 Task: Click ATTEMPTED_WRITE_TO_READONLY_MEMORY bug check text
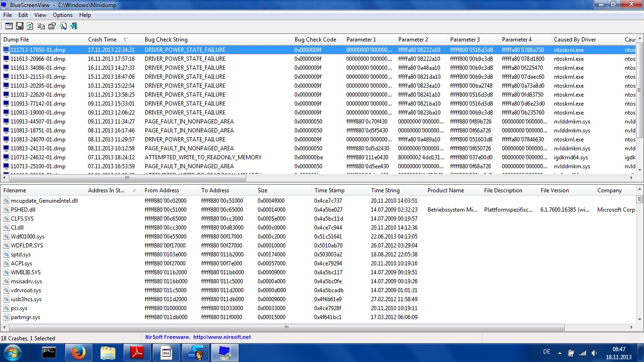click(203, 157)
